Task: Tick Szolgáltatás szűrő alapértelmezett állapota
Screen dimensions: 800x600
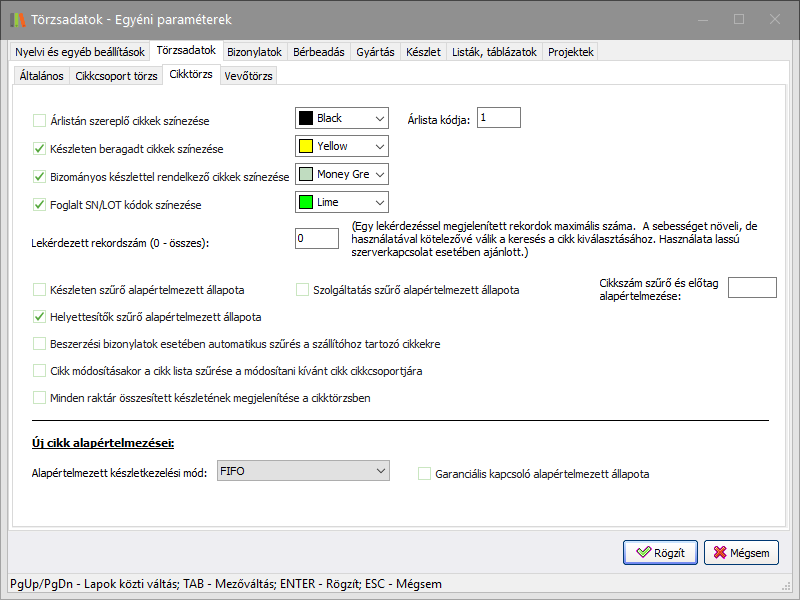Action: [305, 290]
